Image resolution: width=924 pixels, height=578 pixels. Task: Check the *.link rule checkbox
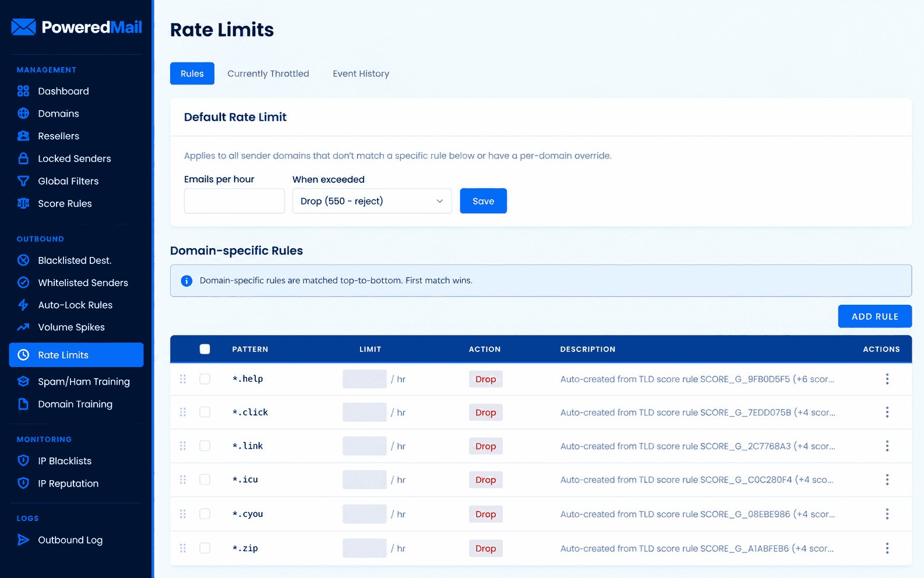pos(204,446)
